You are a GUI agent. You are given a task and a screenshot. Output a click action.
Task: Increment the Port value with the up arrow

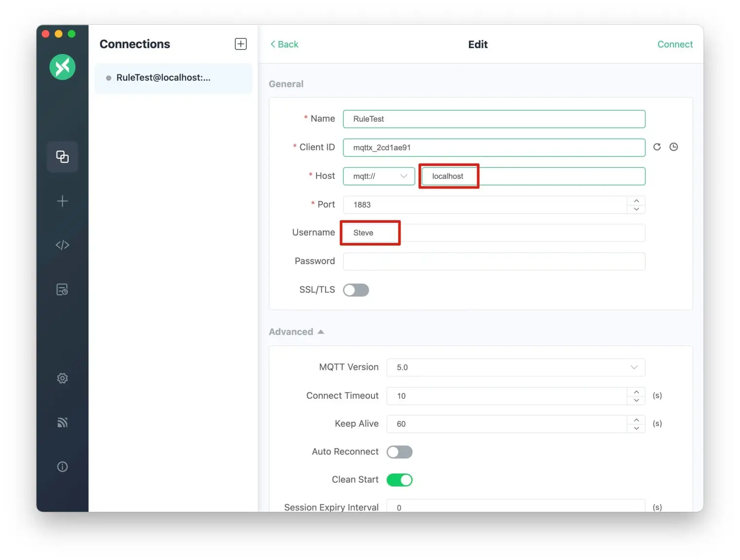point(636,201)
